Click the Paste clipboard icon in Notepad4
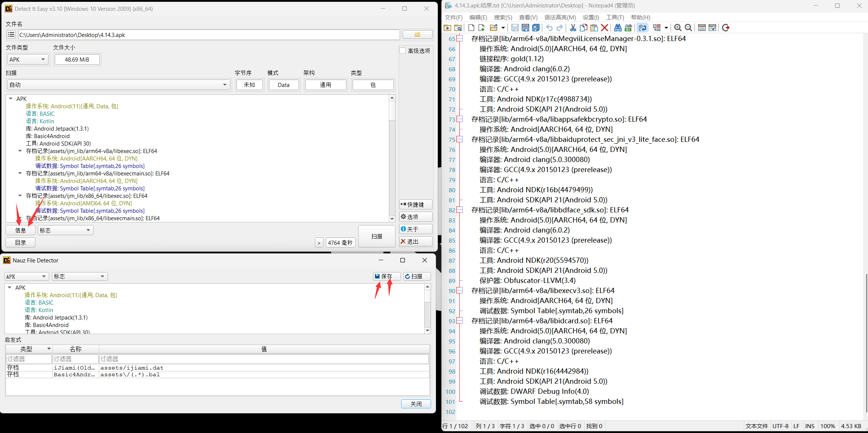 [594, 28]
